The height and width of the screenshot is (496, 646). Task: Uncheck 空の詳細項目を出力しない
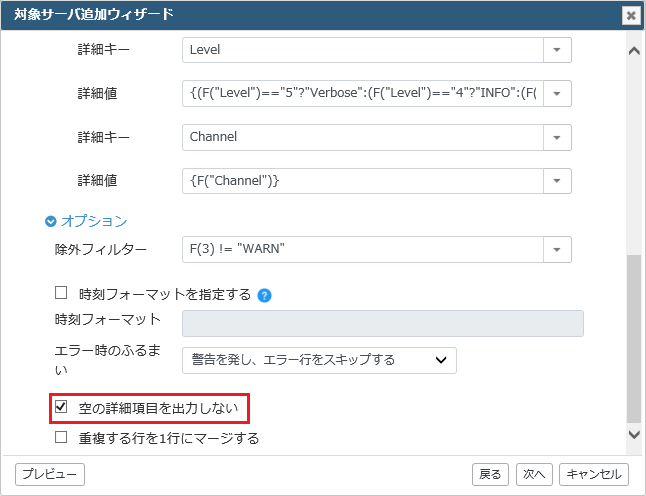click(61, 407)
